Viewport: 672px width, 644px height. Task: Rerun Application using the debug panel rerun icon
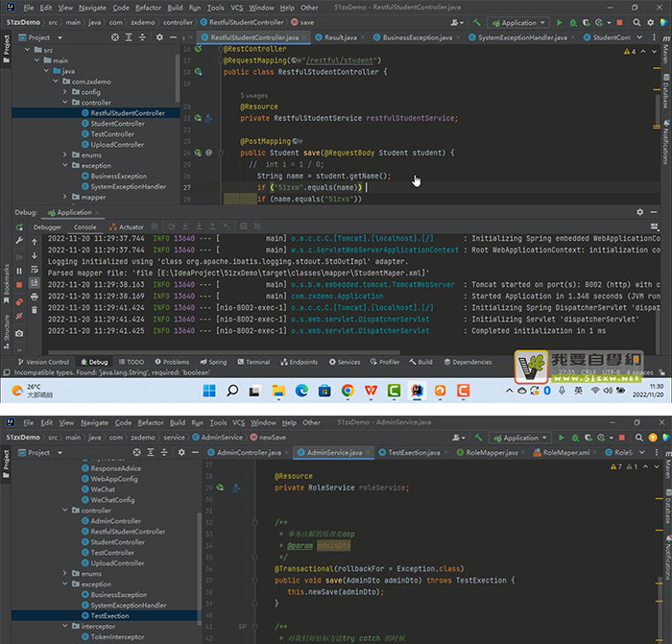pyautogui.click(x=19, y=227)
